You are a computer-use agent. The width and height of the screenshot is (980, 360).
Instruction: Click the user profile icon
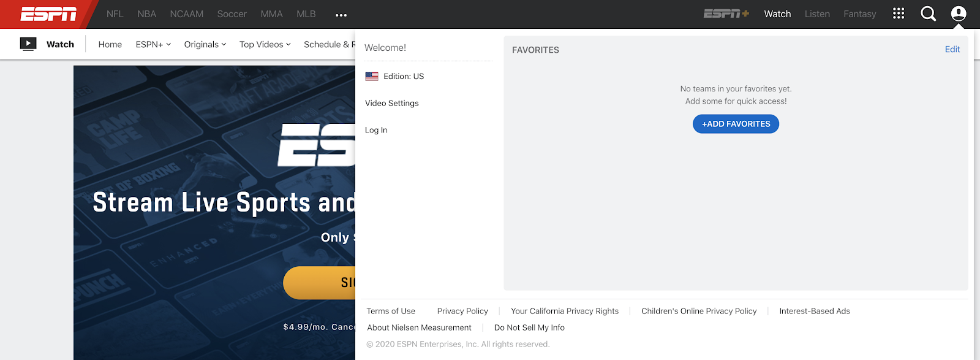pyautogui.click(x=959, y=13)
